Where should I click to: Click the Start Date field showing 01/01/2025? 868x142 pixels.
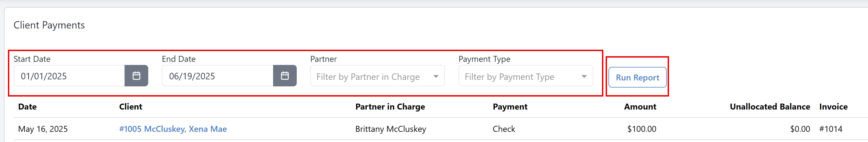point(69,76)
